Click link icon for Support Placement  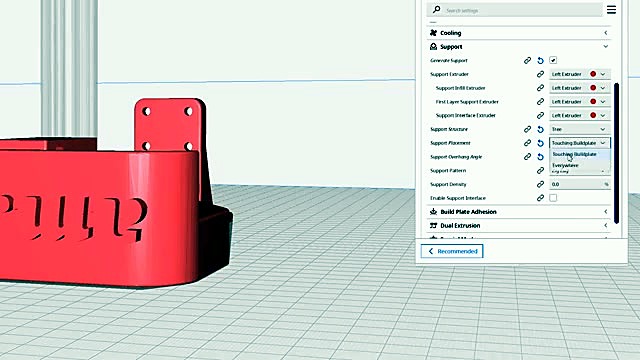point(527,143)
